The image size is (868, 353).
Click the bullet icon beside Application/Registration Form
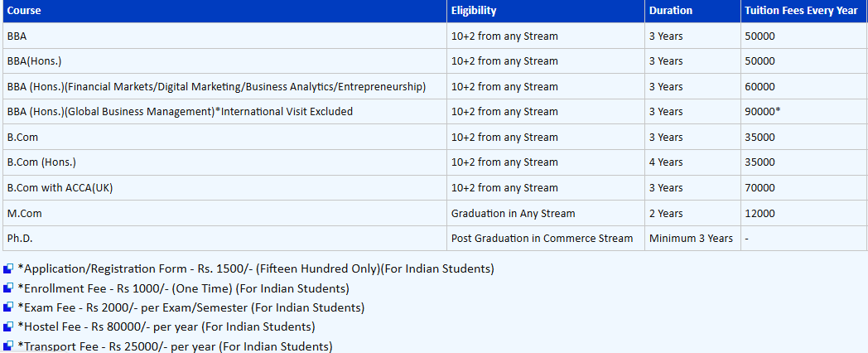pos(8,268)
